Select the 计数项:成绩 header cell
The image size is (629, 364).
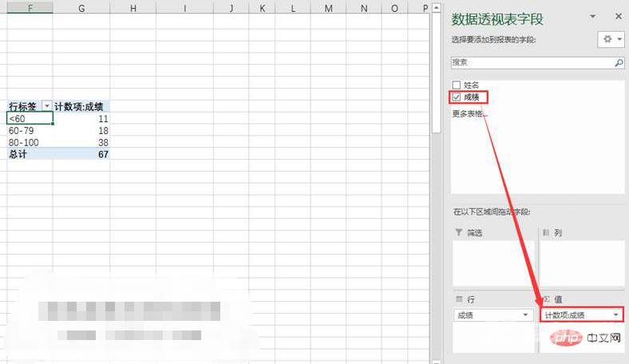tap(81, 106)
